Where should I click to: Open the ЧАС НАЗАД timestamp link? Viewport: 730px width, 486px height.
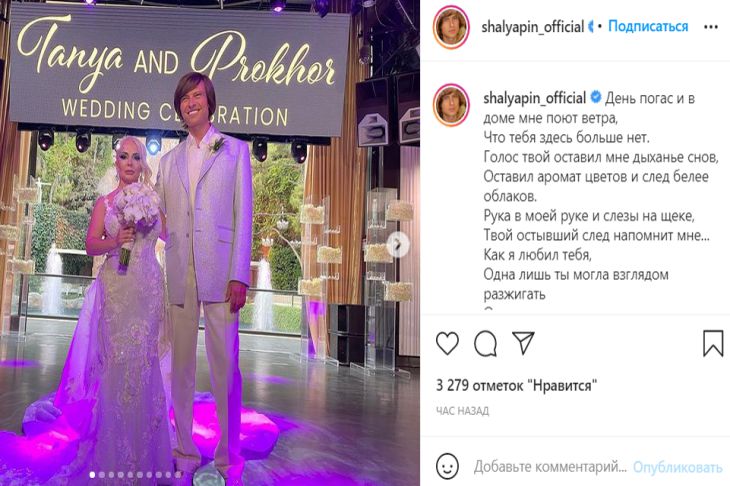pyautogui.click(x=462, y=411)
